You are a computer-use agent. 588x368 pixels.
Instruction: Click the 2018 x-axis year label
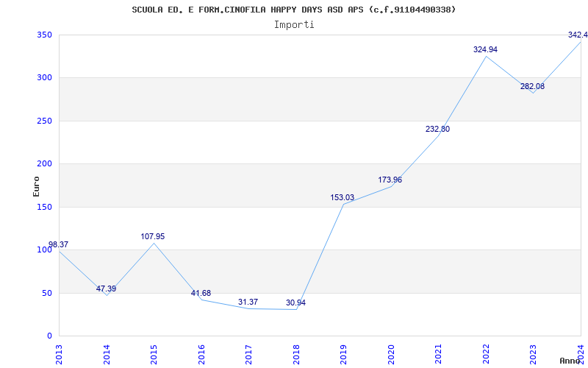click(x=297, y=354)
